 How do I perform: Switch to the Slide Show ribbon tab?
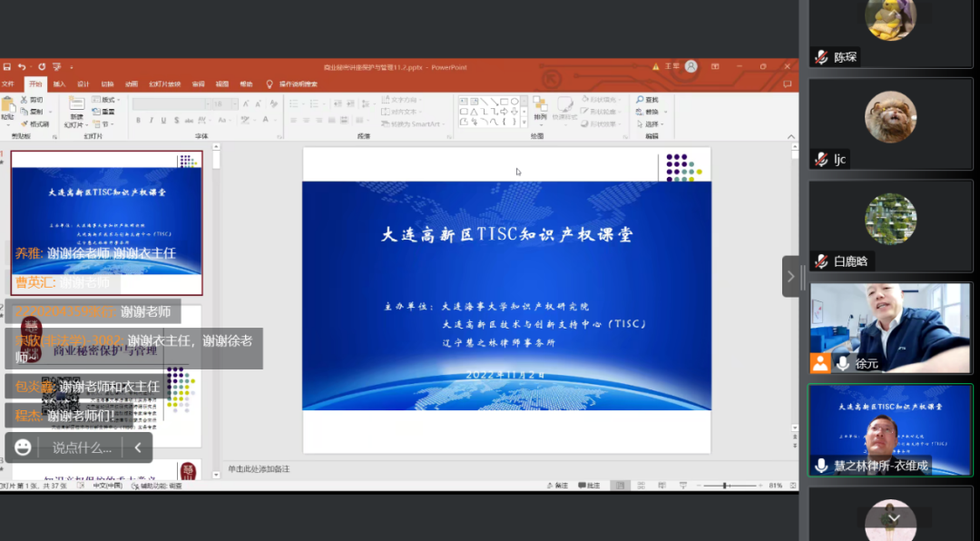coord(165,84)
